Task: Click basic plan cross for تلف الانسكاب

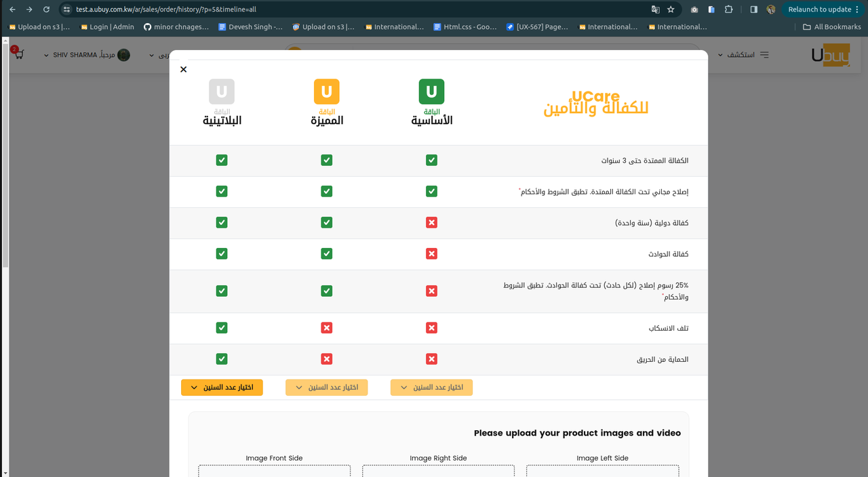Action: (x=431, y=328)
